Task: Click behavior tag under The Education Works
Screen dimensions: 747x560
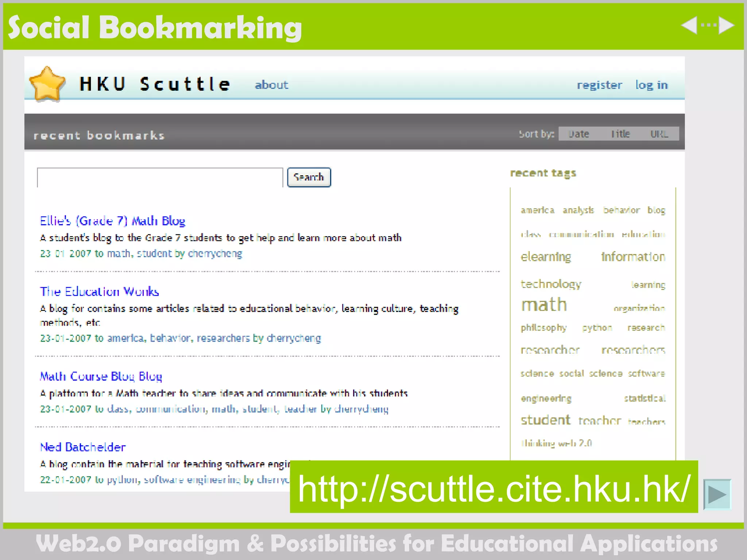Action: point(170,338)
